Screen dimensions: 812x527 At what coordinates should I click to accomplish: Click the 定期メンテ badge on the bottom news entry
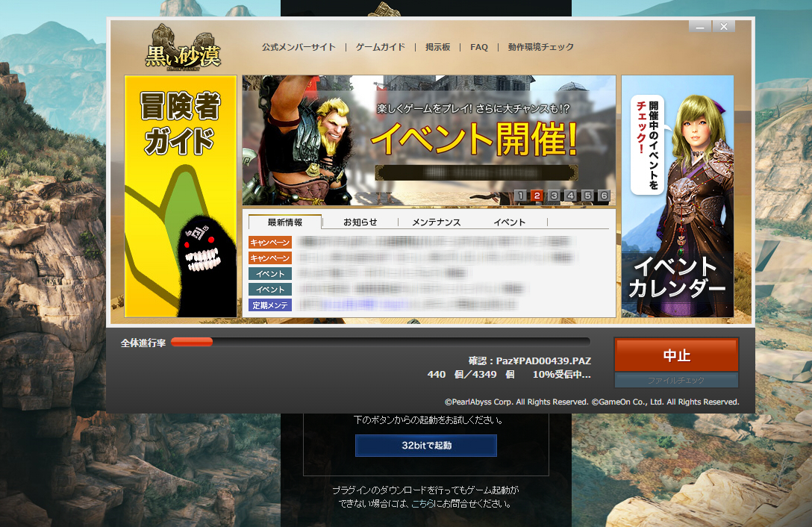coord(270,304)
